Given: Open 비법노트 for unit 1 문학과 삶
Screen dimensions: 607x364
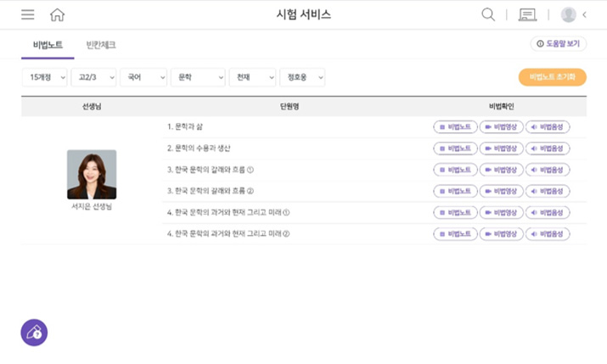Looking at the screenshot, I should [455, 127].
